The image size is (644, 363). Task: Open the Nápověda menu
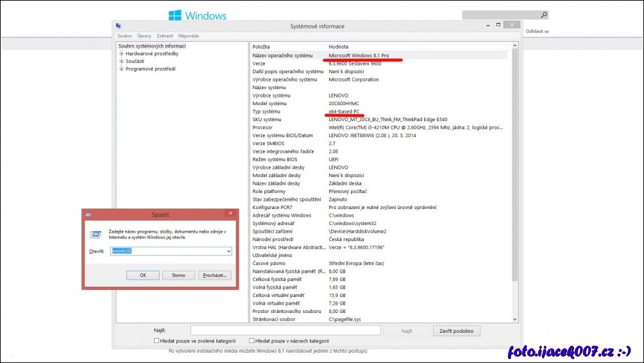point(189,36)
